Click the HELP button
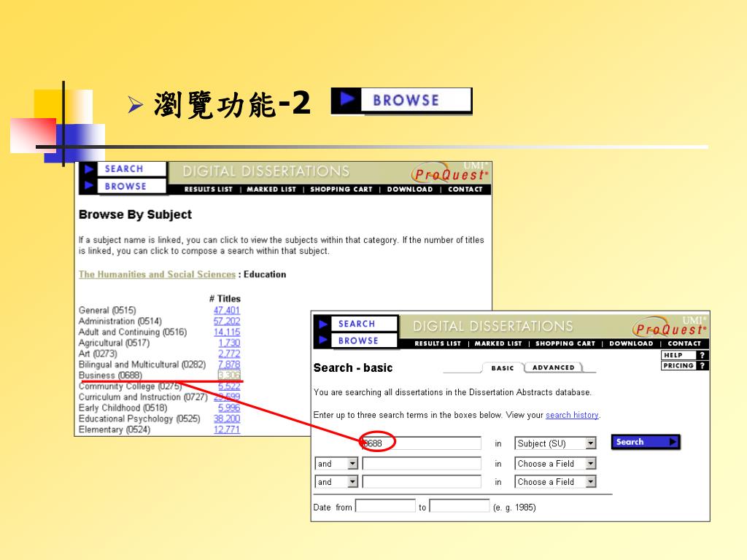 pyautogui.click(x=684, y=355)
